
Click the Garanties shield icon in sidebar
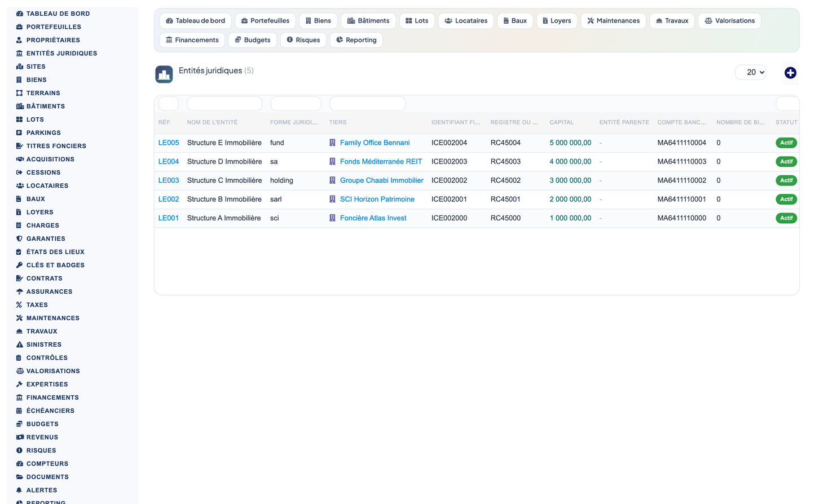(x=20, y=239)
